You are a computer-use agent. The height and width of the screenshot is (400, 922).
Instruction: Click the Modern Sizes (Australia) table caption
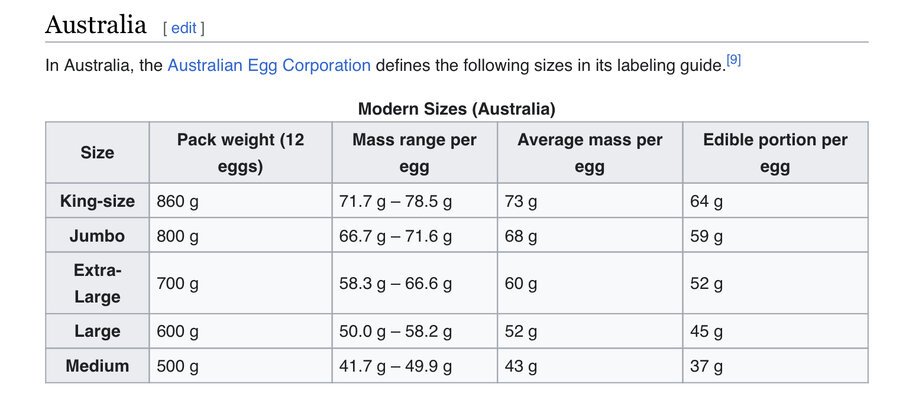click(456, 108)
